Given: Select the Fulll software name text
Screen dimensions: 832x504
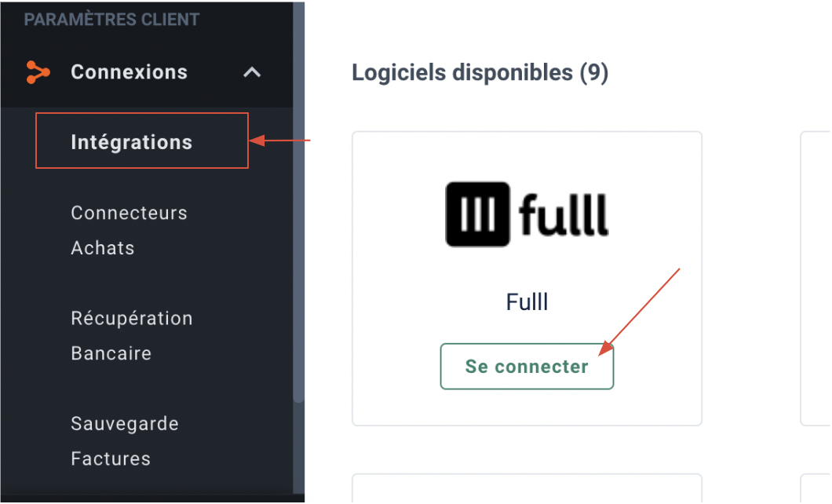Looking at the screenshot, I should pos(527,302).
